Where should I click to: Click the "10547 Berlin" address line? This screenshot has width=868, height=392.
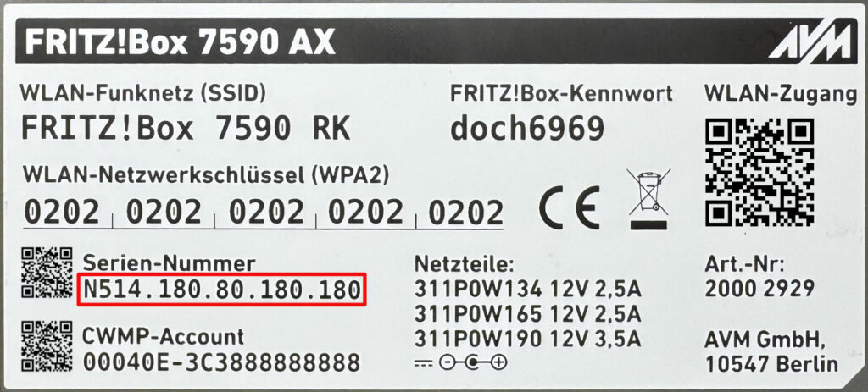click(x=771, y=364)
